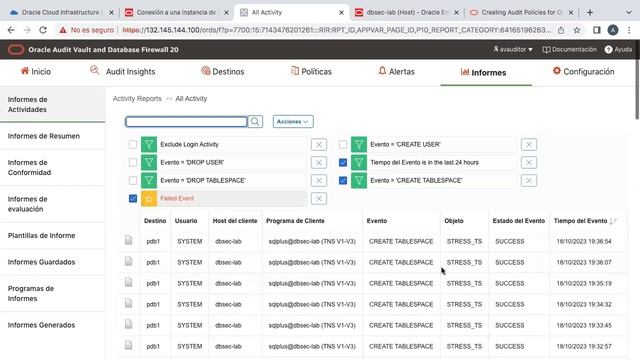Enable the Evento = 'DROP TABLESPACE' checkbox
640x360 pixels.
coord(133,180)
